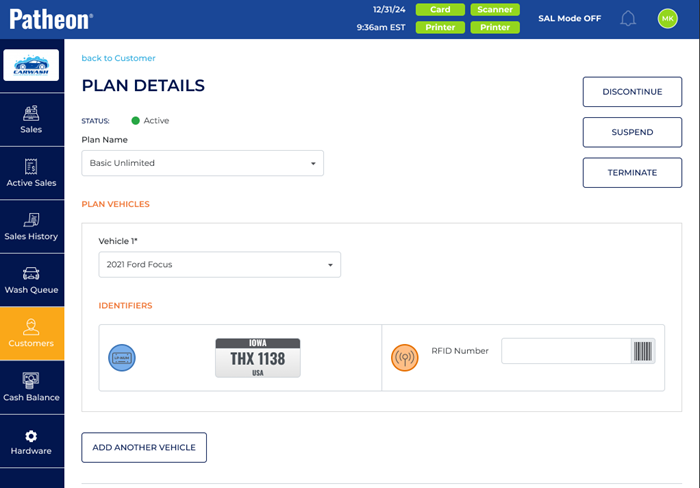Viewport: 700px width, 488px height.
Task: Open Wash Queue from the sidebar
Action: [x=31, y=280]
